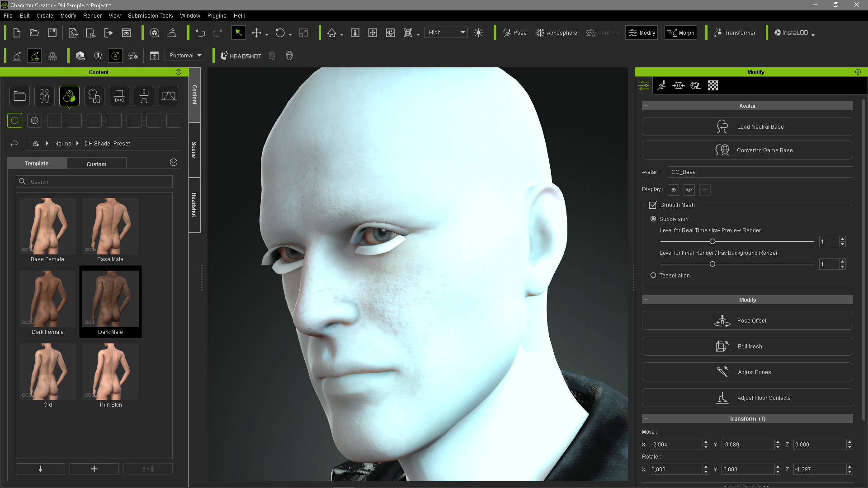Open the Stage content category icon
This screenshot has width=868, height=488.
click(x=169, y=96)
